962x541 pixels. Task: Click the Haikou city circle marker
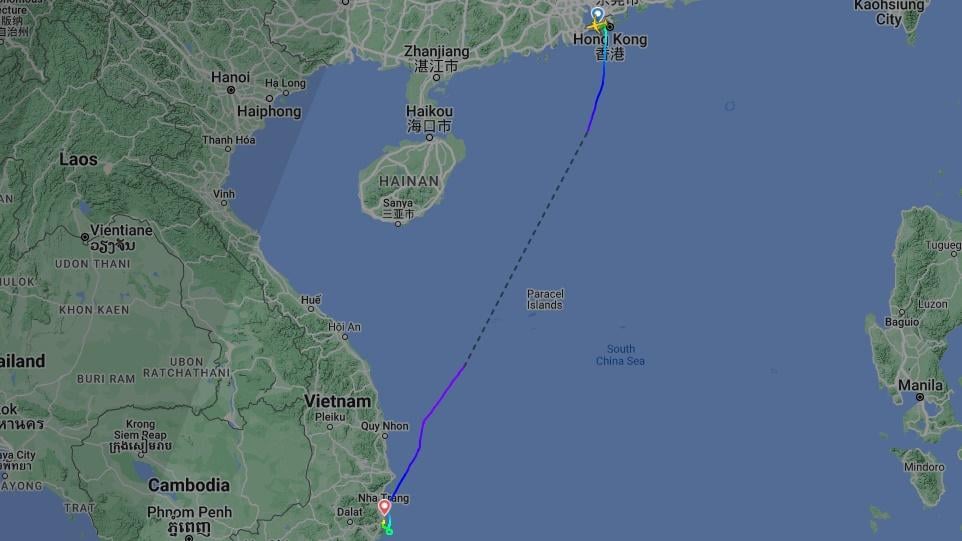pyautogui.click(x=429, y=138)
